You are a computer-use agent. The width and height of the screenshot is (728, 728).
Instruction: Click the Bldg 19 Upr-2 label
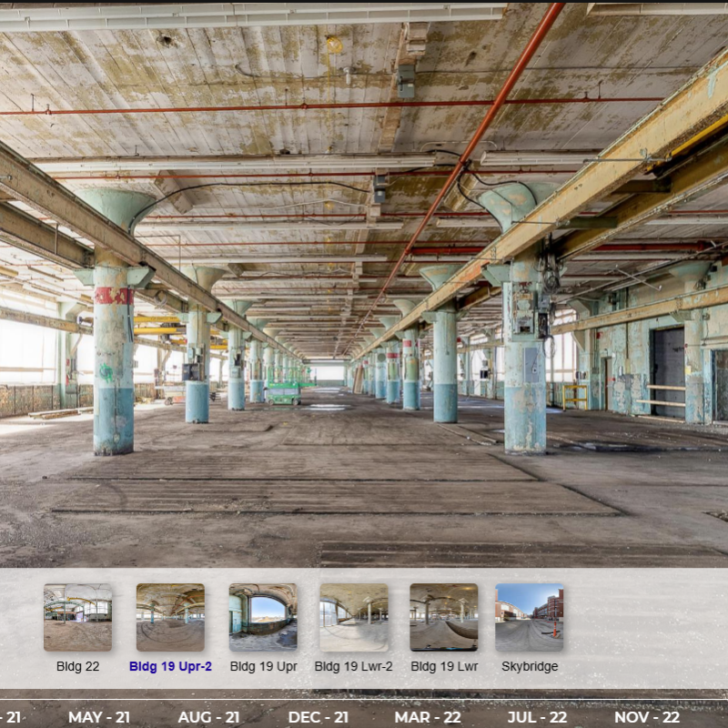170,666
